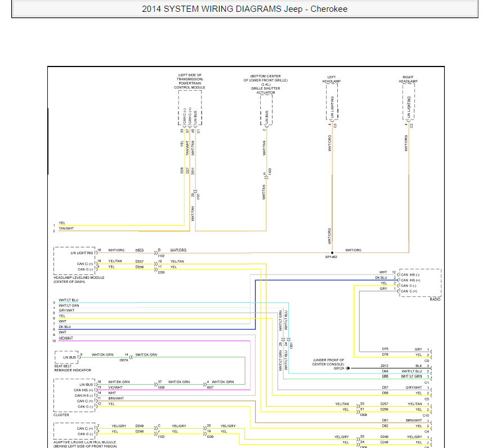The height and width of the screenshot is (448, 491).
Task: Click the D27 circuit label
Action: (x=188, y=171)
